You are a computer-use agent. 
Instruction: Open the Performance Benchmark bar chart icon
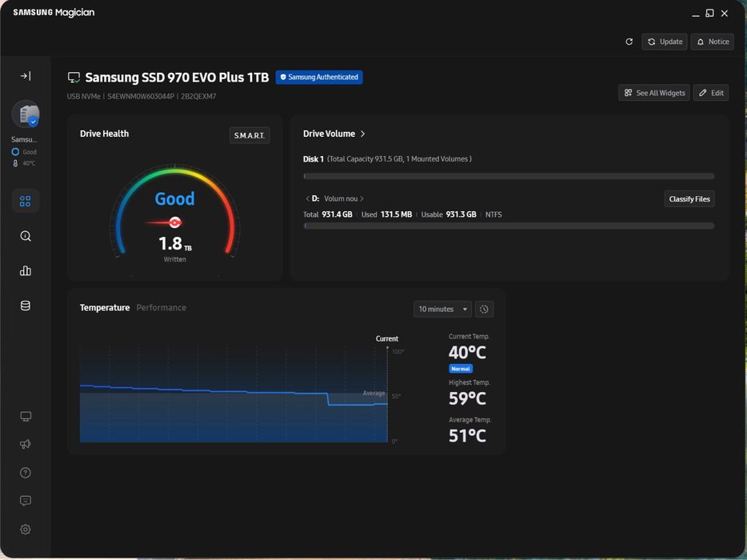(x=26, y=270)
